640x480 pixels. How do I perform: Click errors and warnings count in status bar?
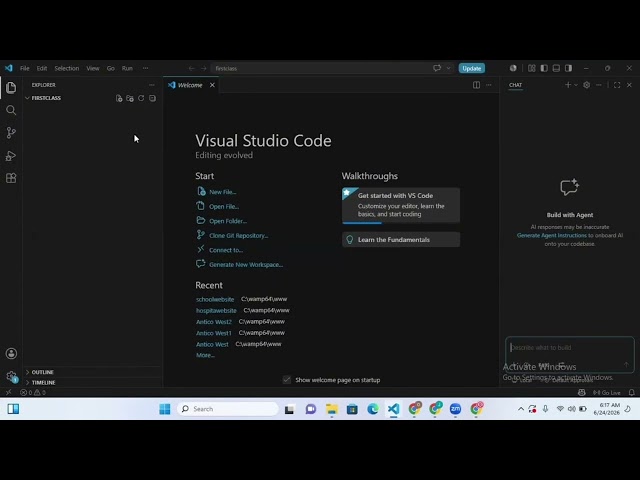[33, 392]
